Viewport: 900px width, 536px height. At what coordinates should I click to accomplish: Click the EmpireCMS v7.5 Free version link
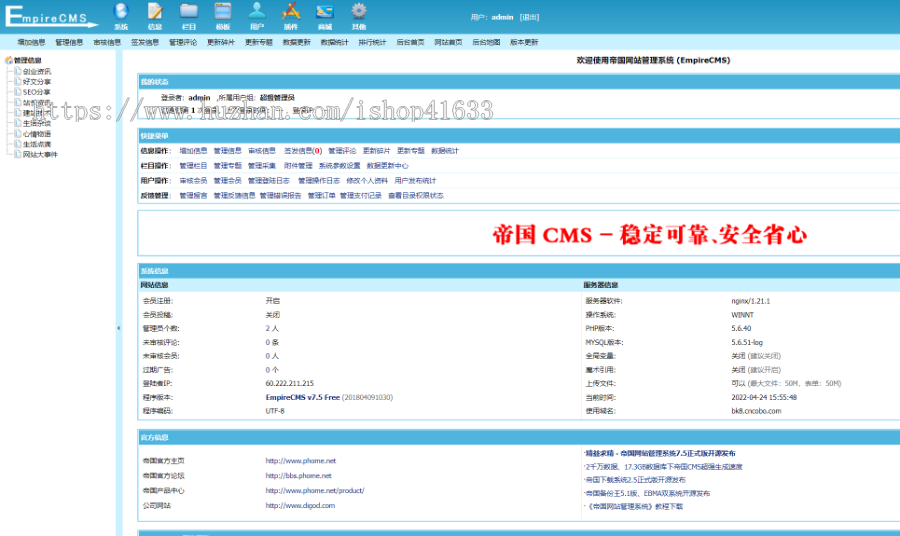(x=302, y=397)
